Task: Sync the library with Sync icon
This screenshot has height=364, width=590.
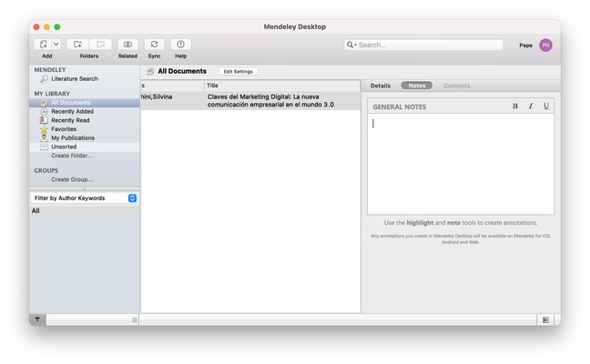Action: point(154,45)
